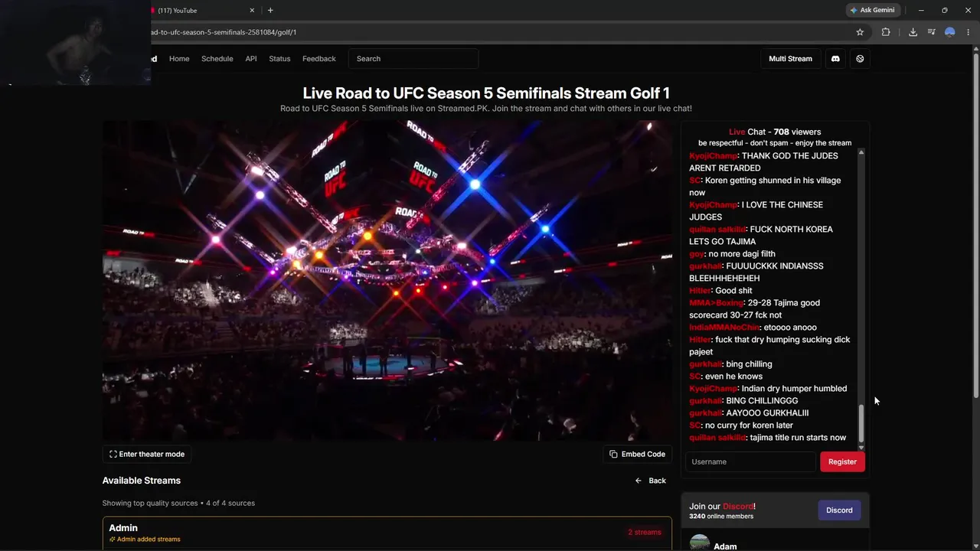This screenshot has width=980, height=551.
Task: Click the 'Available Streams' heading
Action: (142, 481)
